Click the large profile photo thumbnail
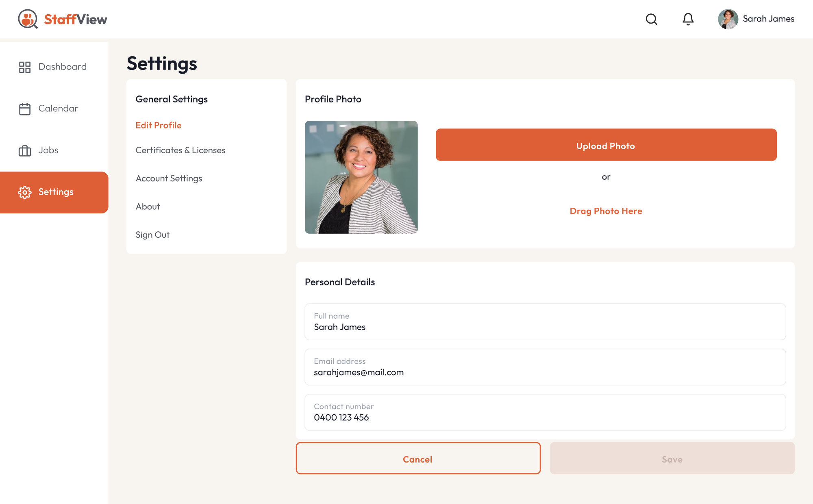The width and height of the screenshot is (813, 504). pyautogui.click(x=361, y=177)
